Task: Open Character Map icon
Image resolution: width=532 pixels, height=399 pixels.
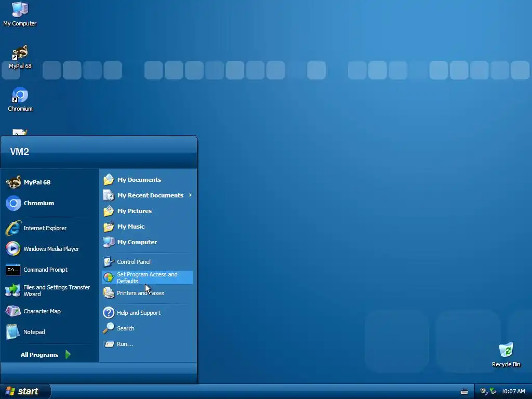Action: [13, 311]
